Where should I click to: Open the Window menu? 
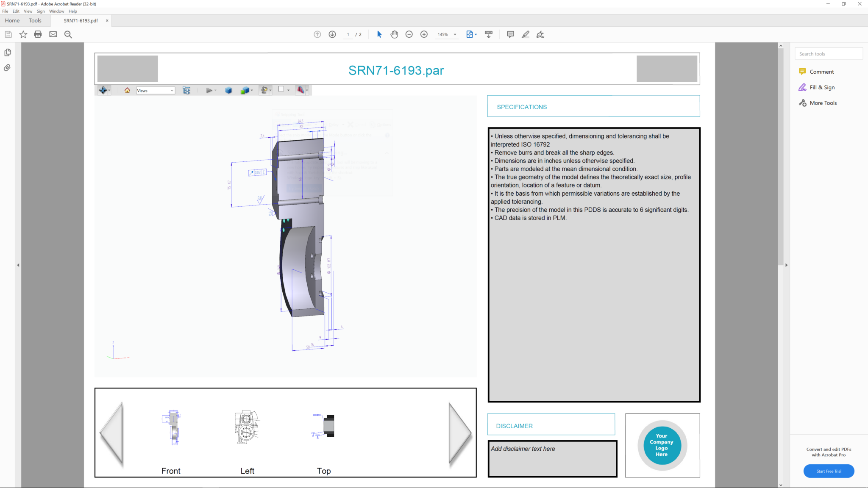point(56,11)
